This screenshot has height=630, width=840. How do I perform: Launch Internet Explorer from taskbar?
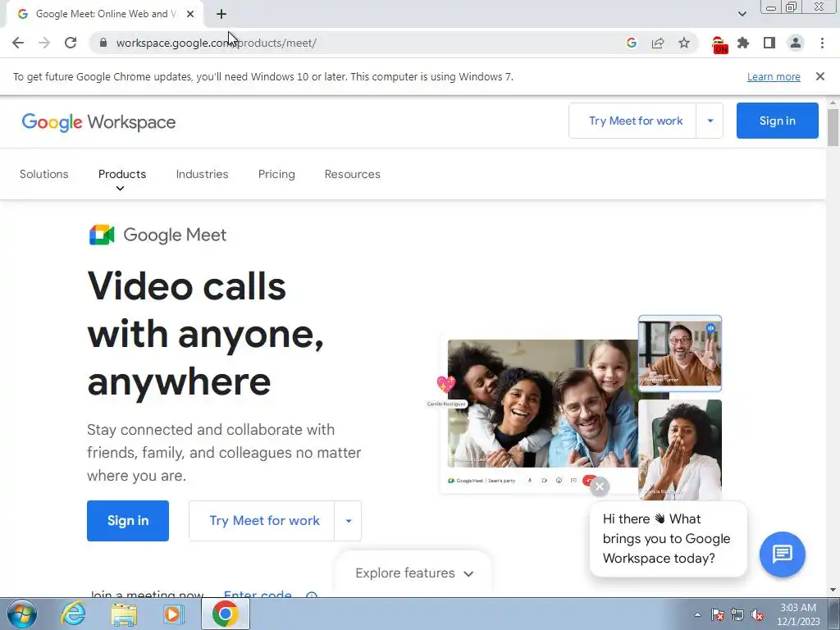coord(73,614)
